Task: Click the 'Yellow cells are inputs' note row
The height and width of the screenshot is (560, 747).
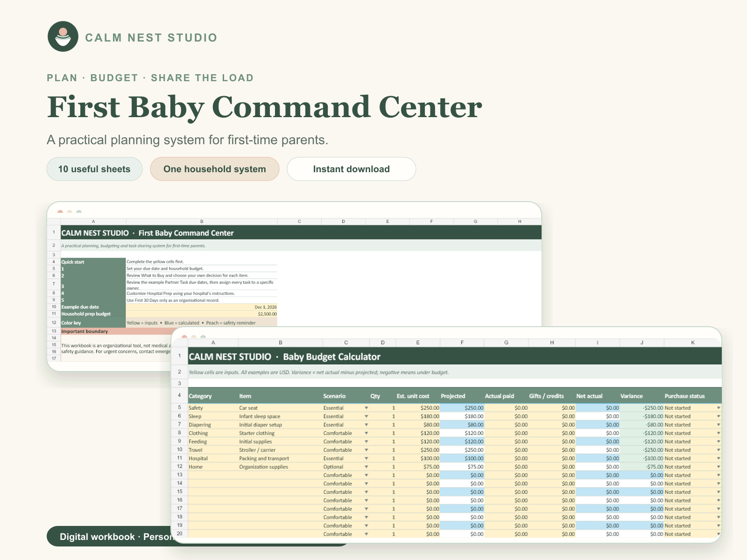Action: tap(455, 372)
